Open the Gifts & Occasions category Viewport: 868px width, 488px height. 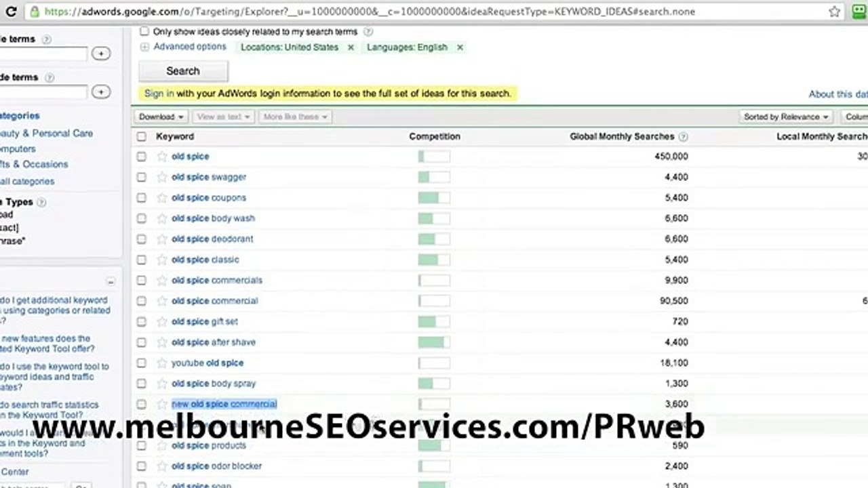click(x=34, y=164)
